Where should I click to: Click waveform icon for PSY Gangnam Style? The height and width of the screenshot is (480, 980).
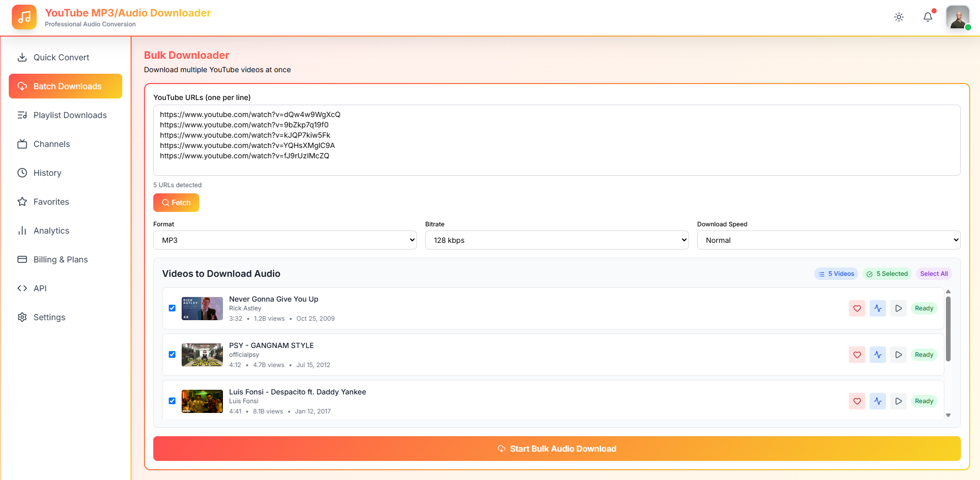point(877,355)
